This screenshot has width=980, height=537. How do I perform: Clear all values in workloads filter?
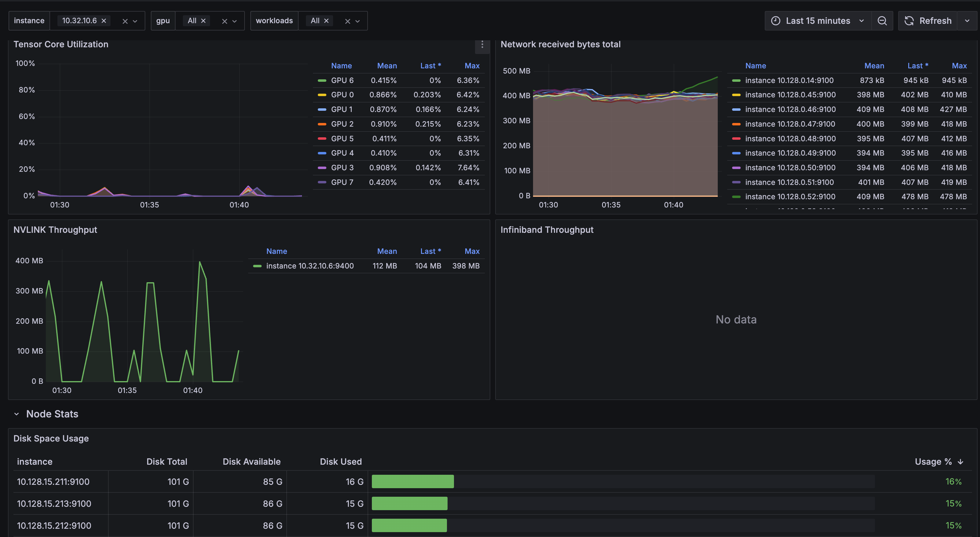pyautogui.click(x=347, y=21)
